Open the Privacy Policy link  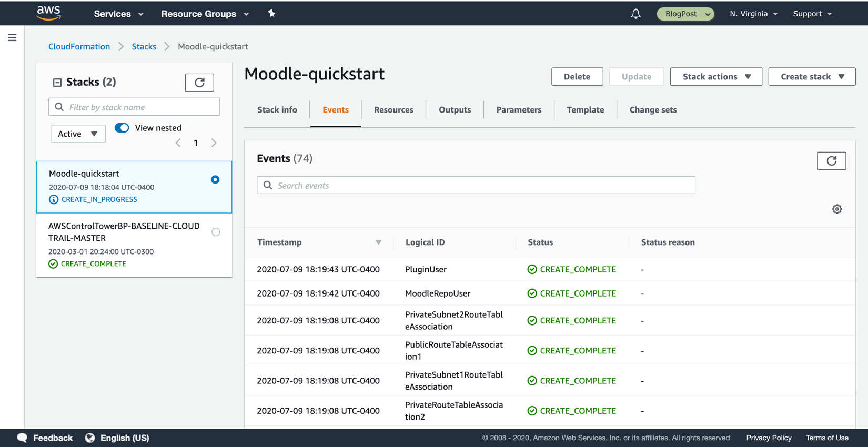point(769,438)
